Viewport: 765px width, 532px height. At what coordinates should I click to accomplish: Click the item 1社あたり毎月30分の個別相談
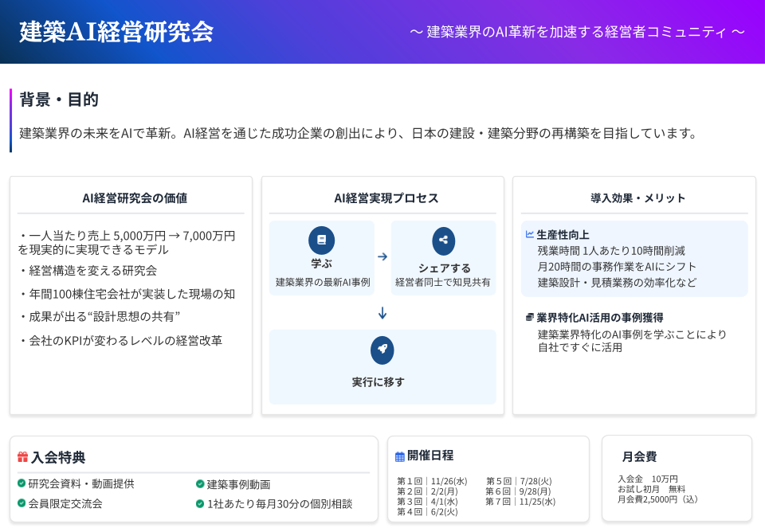(279, 503)
